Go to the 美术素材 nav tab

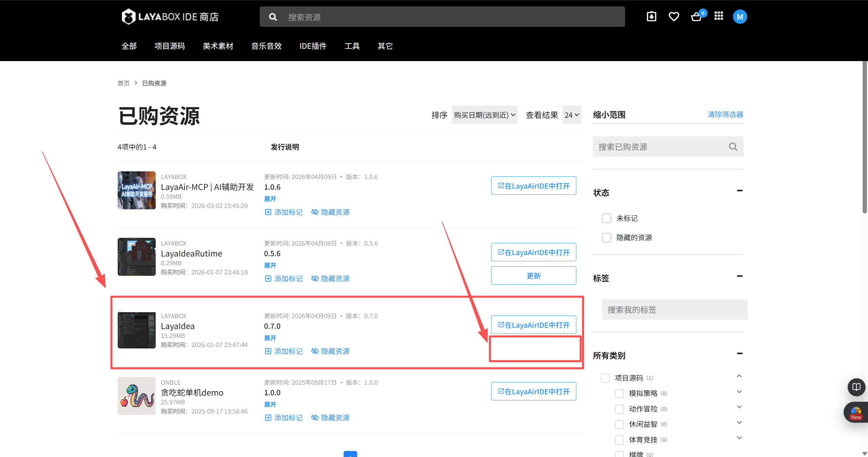tap(218, 46)
